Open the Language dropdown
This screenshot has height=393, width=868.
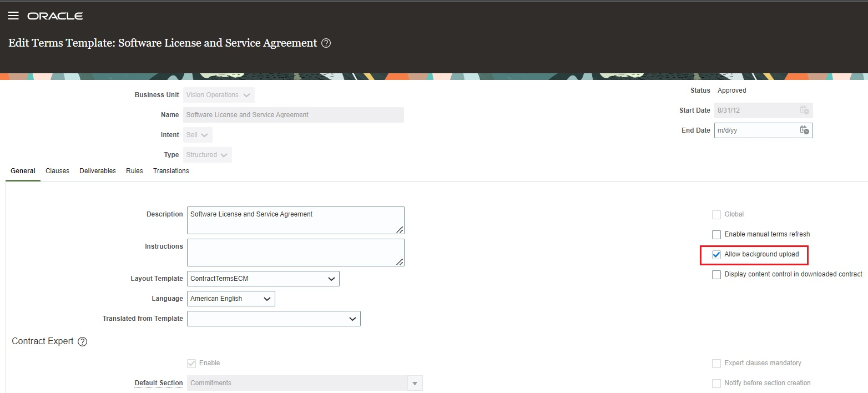point(267,299)
